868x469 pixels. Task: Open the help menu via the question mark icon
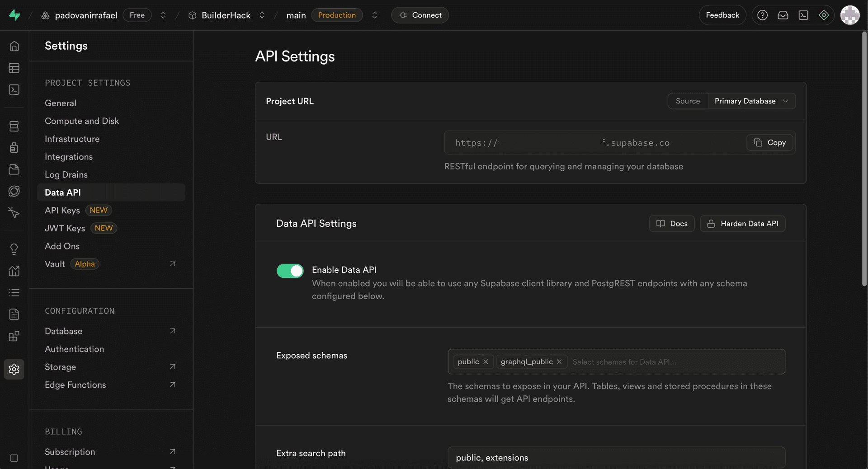[x=762, y=15]
